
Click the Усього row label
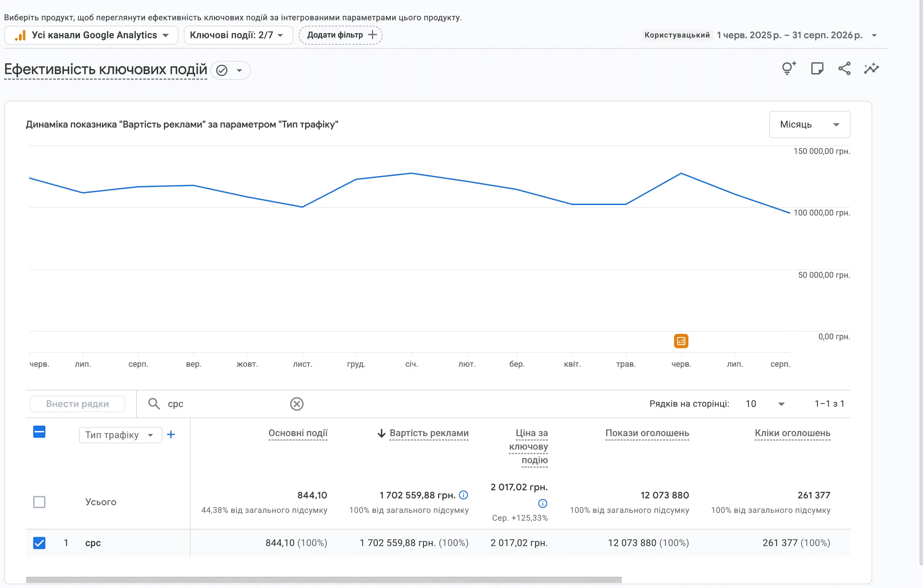coord(101,502)
